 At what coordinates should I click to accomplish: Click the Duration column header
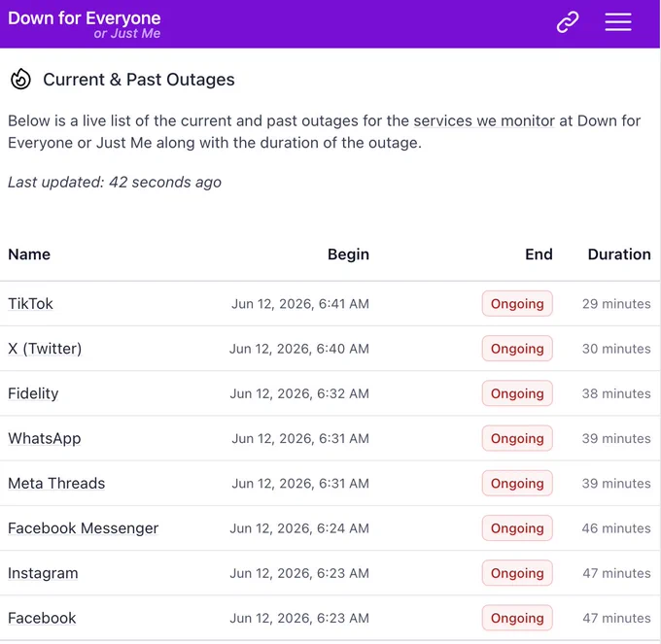click(x=619, y=254)
